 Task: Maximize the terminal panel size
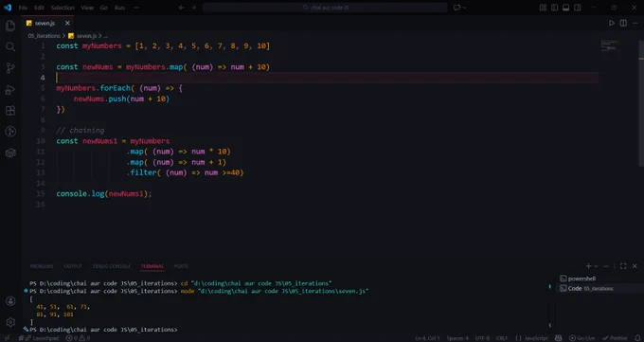coord(623,266)
